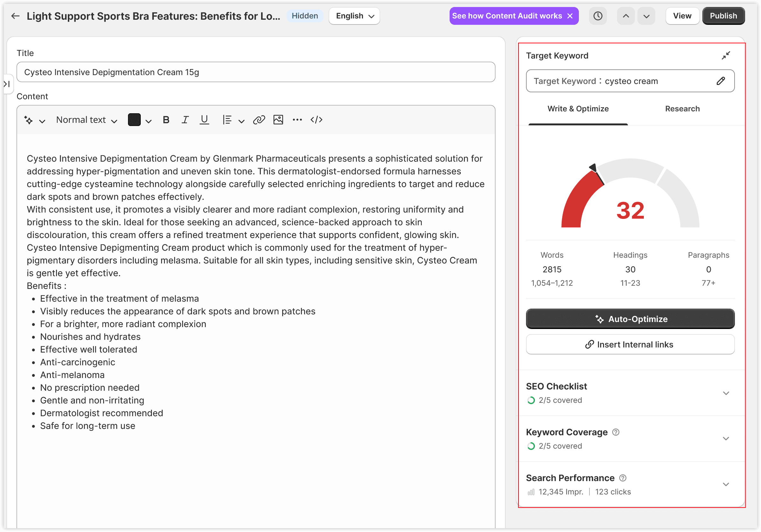This screenshot has height=532, width=761.
Task: Click the View button
Action: click(682, 16)
